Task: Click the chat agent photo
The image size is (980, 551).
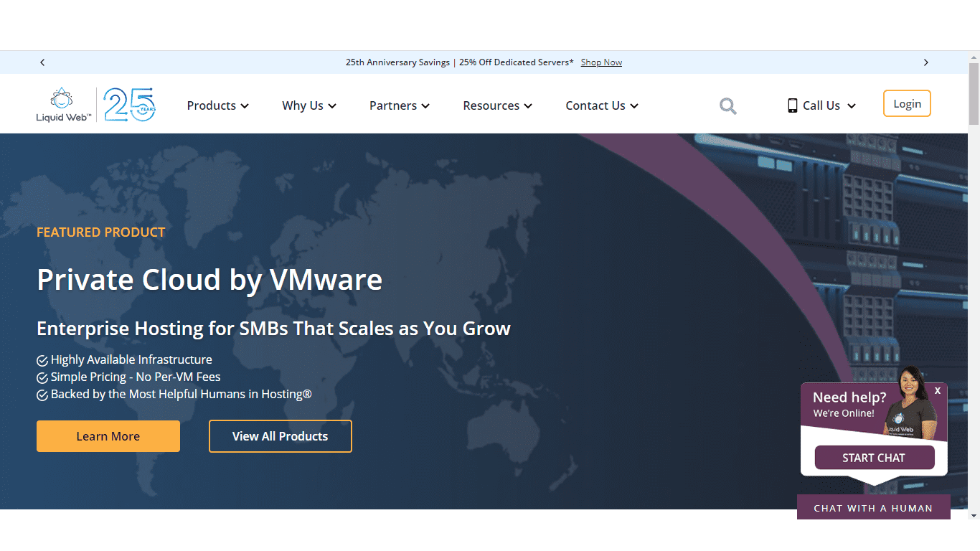Action: [910, 403]
